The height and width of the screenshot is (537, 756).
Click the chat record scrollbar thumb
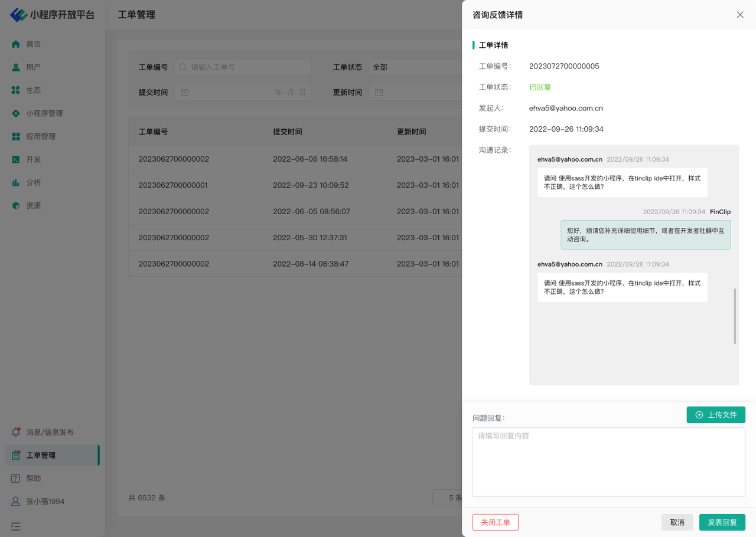(735, 316)
